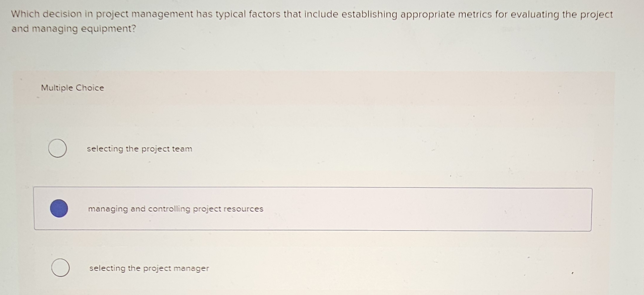Click the 'managing and controlling project resources' text
Viewport: 644px width, 295px height.
point(175,209)
